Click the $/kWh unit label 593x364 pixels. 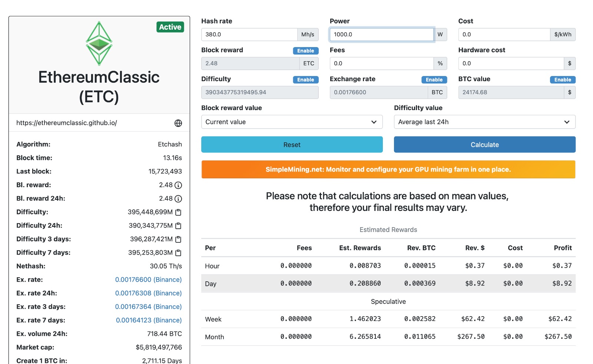pos(563,34)
